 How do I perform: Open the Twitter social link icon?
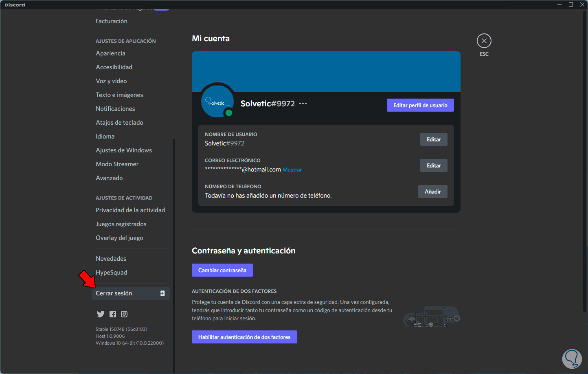coord(101,314)
